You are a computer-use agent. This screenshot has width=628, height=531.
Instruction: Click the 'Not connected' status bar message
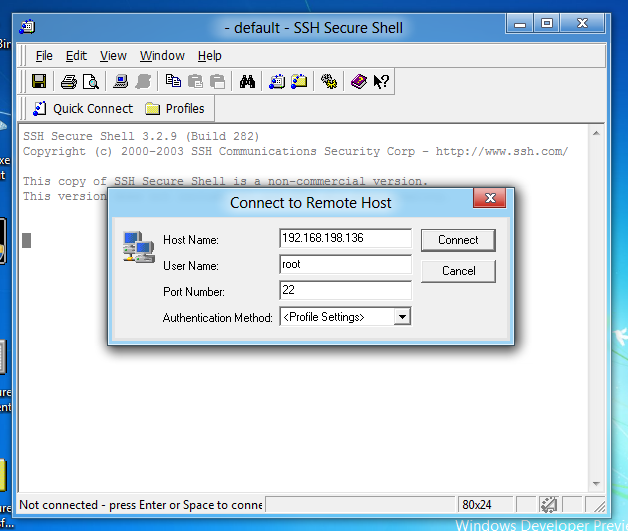(x=141, y=505)
